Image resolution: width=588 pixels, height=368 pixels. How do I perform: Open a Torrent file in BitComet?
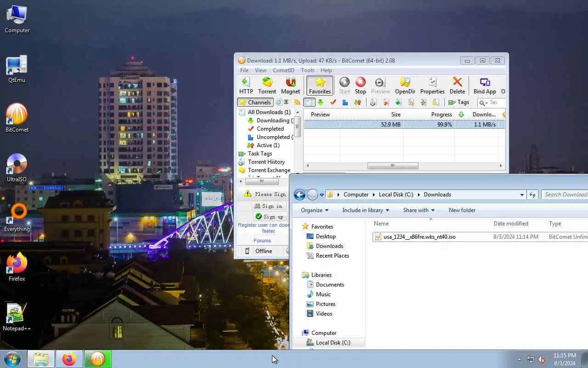point(267,86)
